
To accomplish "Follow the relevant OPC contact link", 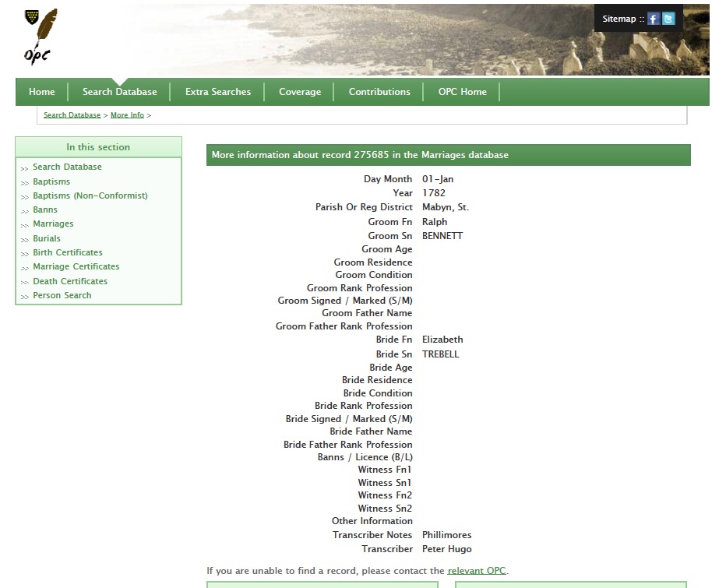I will pyautogui.click(x=477, y=571).
